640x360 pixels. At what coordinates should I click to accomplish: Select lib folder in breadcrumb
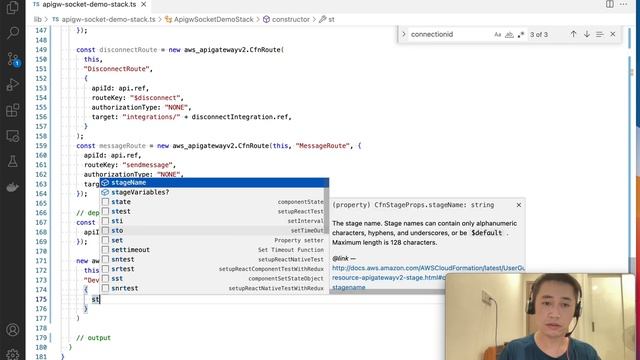(38, 19)
